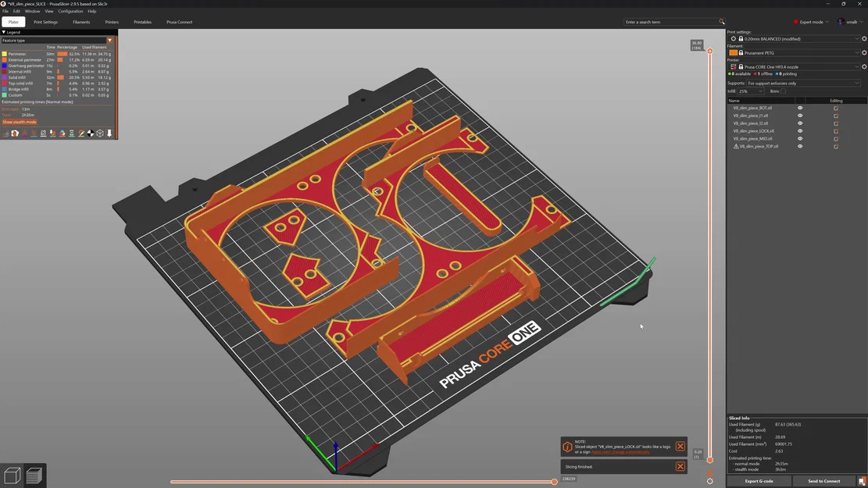Close the LOCK.stl logo note notification
The image size is (868, 488).
click(680, 447)
